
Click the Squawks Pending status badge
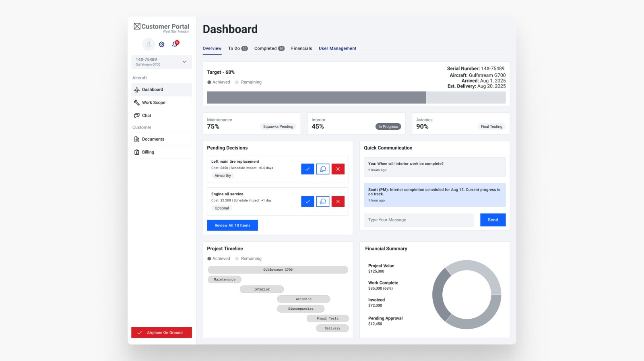point(278,127)
